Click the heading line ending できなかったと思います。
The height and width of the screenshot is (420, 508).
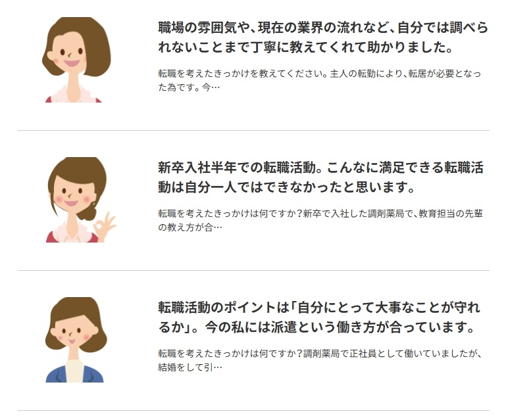point(286,187)
